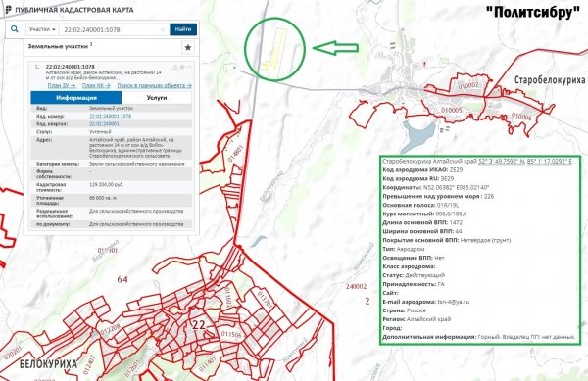Switch to the "Информация" tab
The image size is (588, 381).
(x=76, y=98)
